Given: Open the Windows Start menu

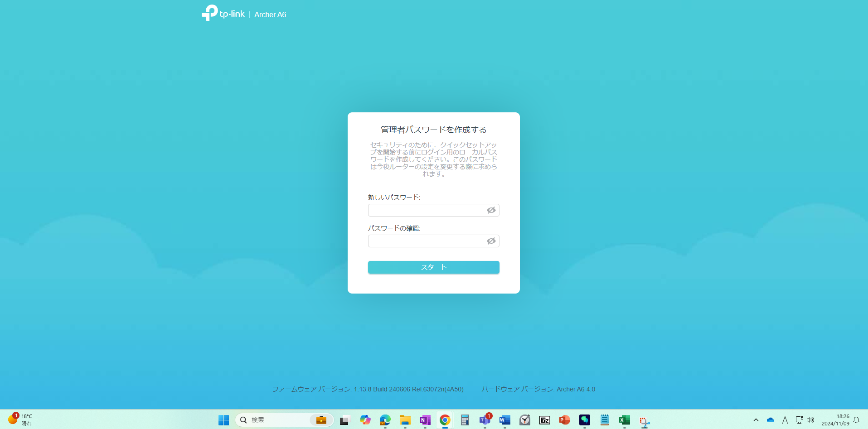Looking at the screenshot, I should tap(223, 420).
